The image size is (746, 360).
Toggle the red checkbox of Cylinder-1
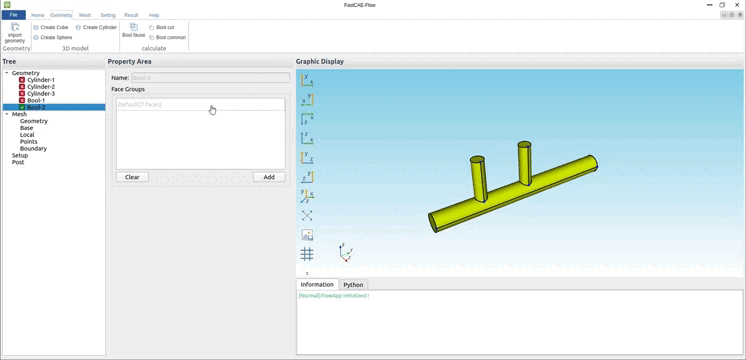coord(22,80)
